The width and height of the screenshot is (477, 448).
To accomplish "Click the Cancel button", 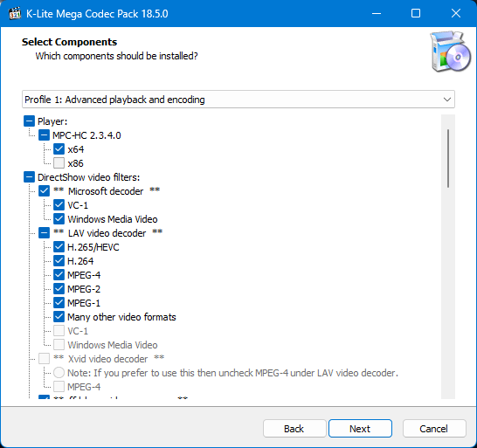I will 434,429.
